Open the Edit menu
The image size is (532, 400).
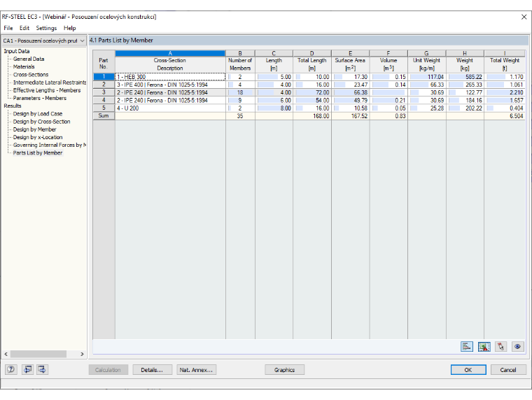coord(24,28)
